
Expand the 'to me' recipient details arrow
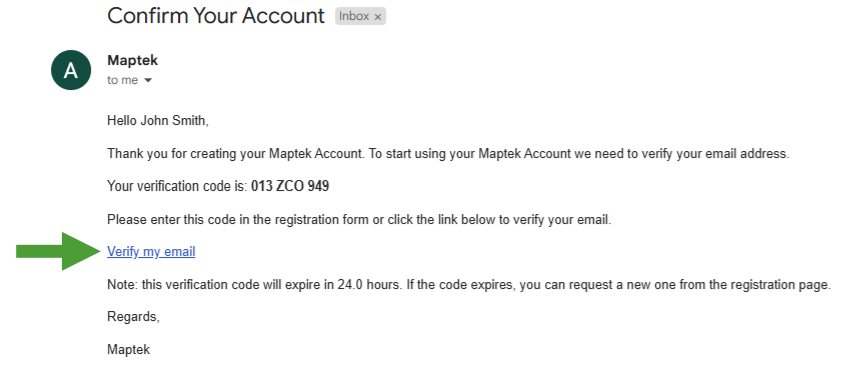point(147,81)
